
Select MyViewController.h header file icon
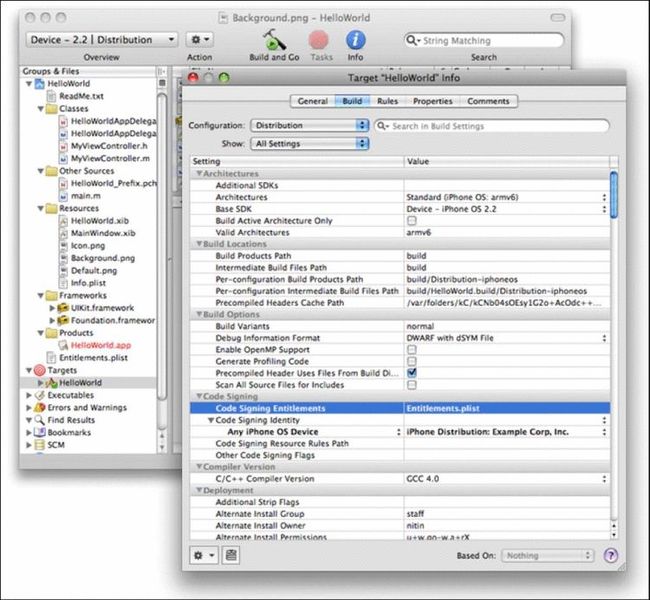tap(63, 146)
